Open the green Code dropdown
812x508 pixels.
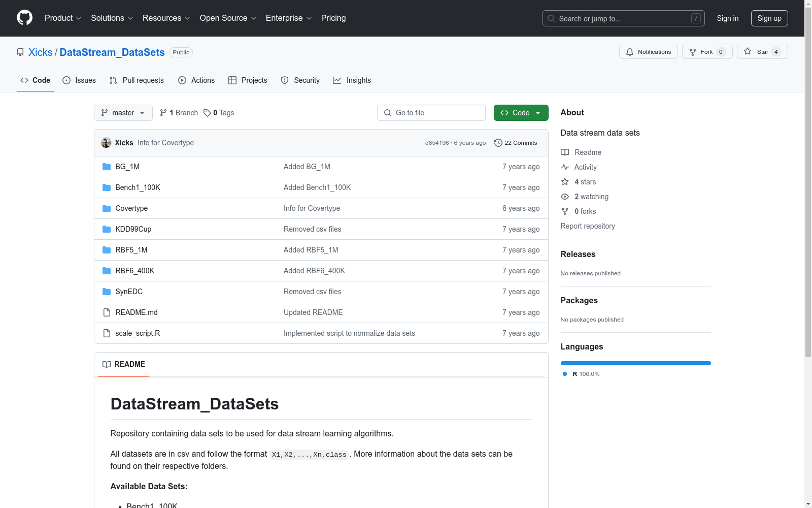521,113
